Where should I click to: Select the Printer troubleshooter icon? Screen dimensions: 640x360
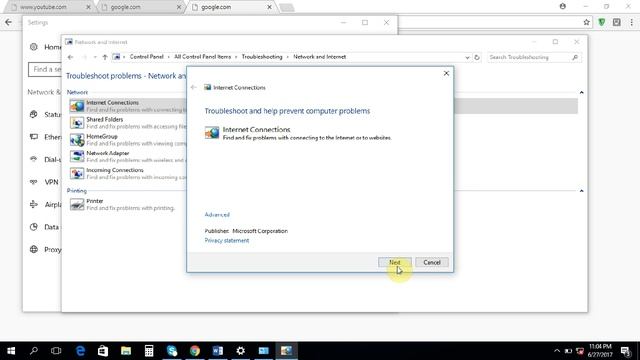coord(77,204)
